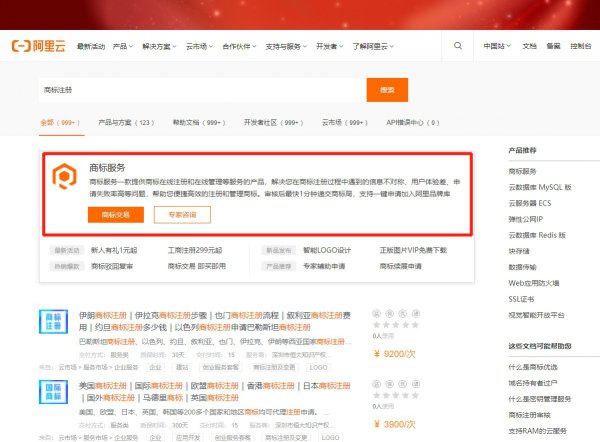
Task: Open 云数据库 Redis 版 in 产品推荐
Action: tap(537, 235)
